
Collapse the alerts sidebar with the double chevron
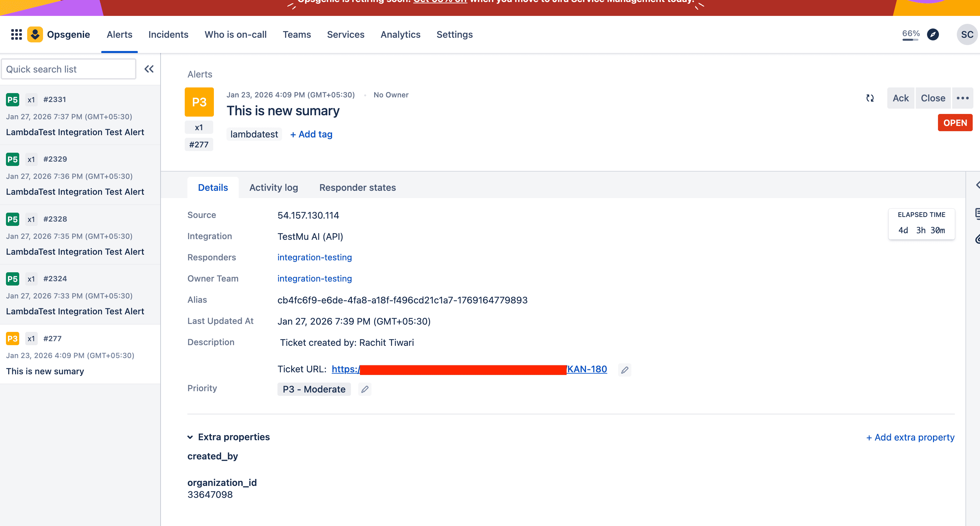[149, 69]
